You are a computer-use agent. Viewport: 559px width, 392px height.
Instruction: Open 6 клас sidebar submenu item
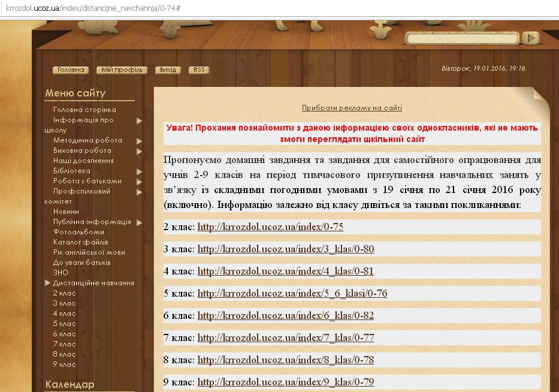[64, 334]
